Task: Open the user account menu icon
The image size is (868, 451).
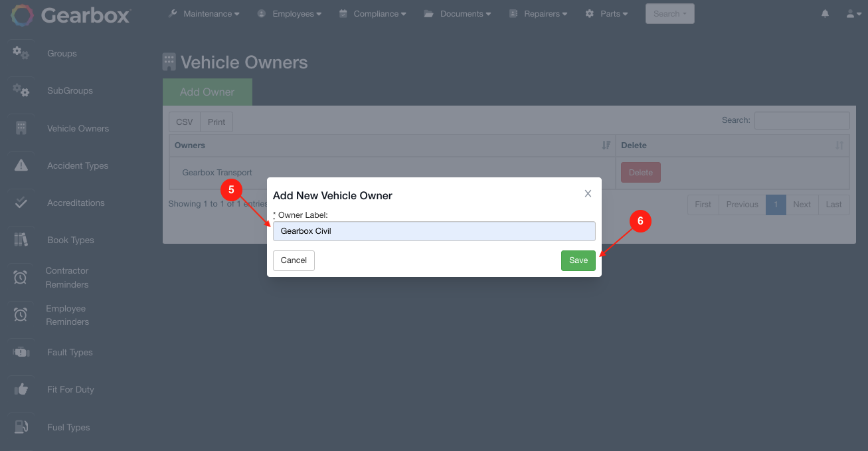Action: (853, 13)
